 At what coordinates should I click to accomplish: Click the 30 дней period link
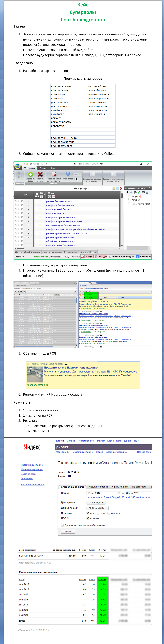(116, 497)
